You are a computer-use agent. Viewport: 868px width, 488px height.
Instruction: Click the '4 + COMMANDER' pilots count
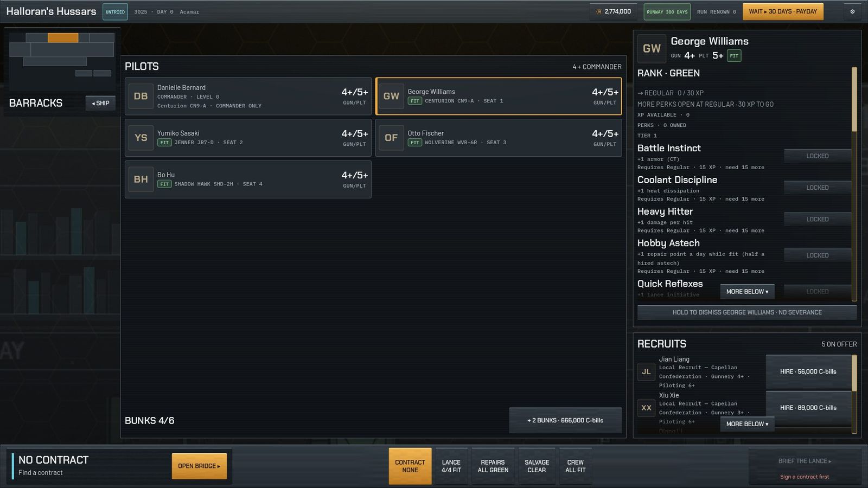(597, 67)
